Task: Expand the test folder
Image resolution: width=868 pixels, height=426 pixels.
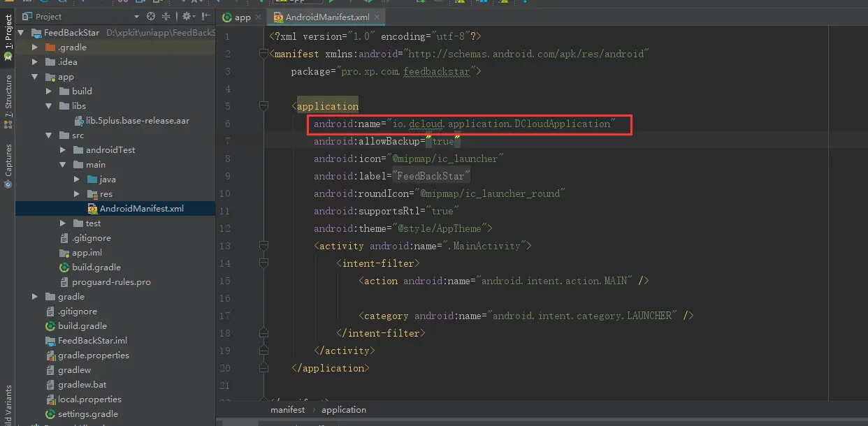Action: coord(63,223)
